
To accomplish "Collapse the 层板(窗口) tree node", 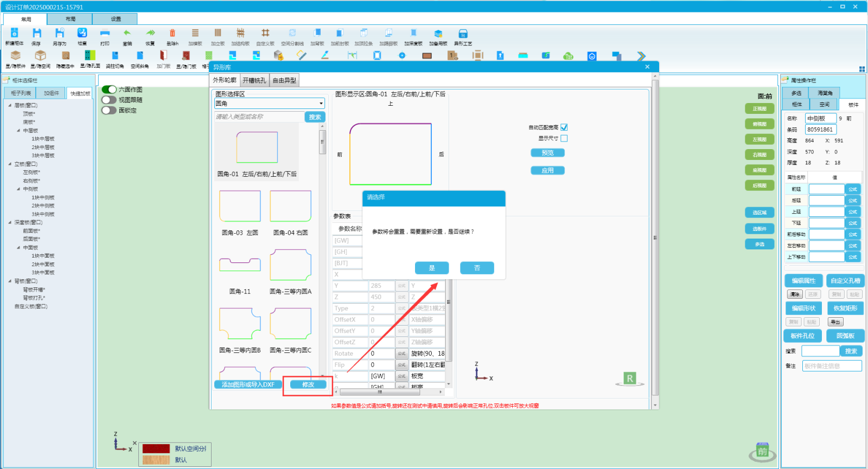I will click(10, 105).
